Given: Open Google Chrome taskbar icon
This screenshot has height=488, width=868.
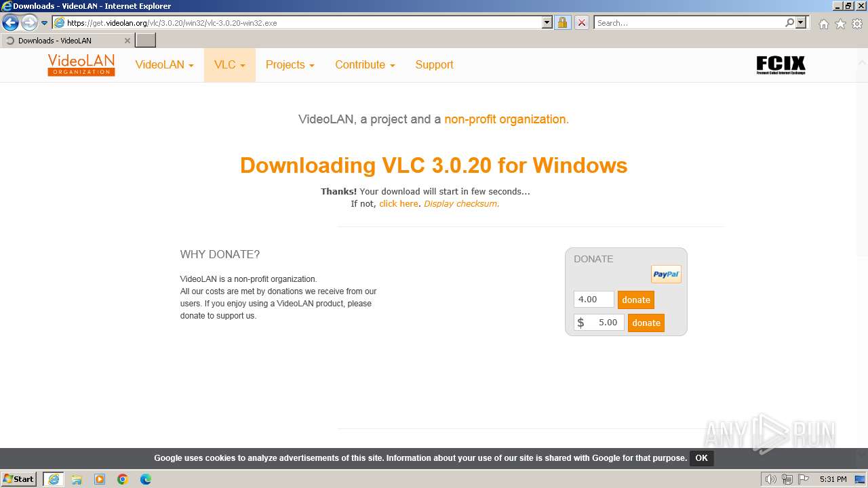Looking at the screenshot, I should click(123, 479).
